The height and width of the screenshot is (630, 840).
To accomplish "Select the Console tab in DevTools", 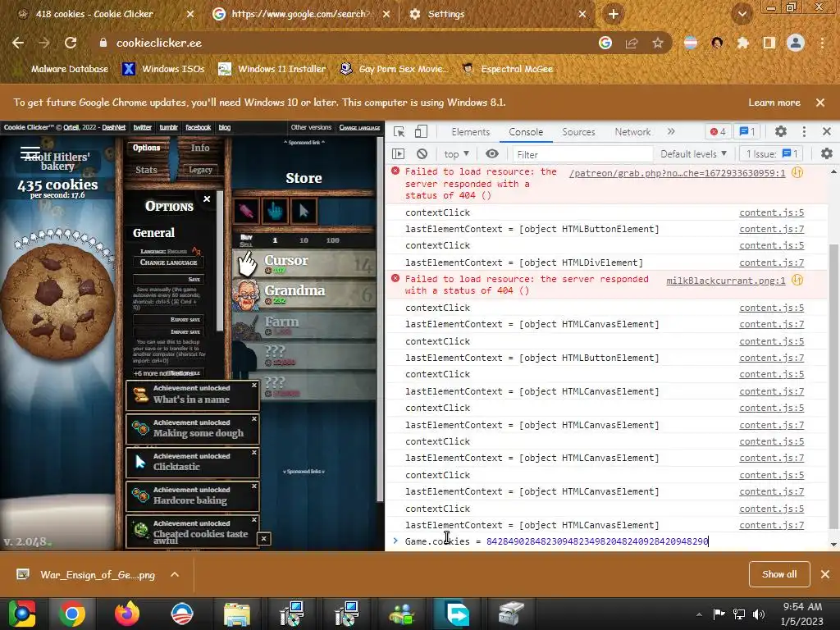I will [x=526, y=132].
